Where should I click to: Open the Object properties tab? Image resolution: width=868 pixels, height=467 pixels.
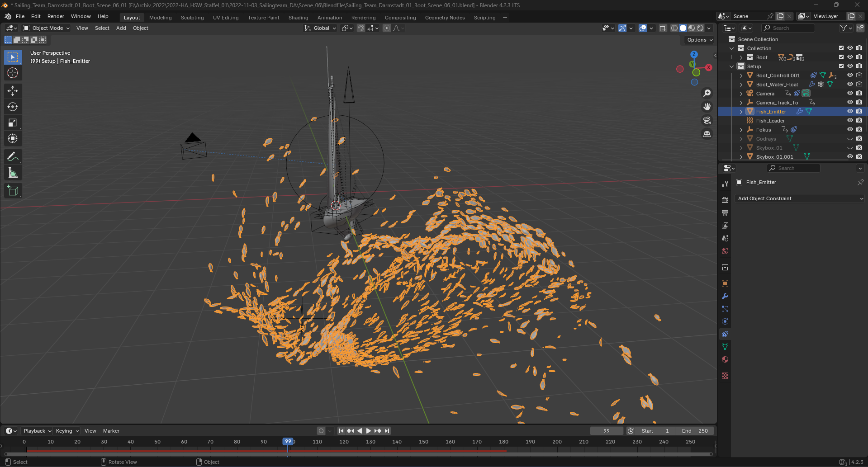click(x=725, y=283)
